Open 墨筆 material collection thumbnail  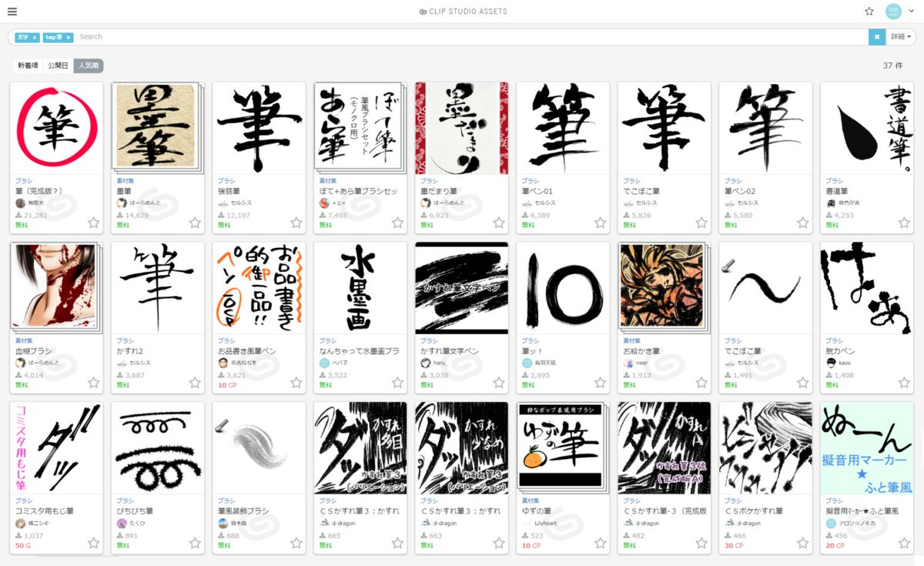158,128
